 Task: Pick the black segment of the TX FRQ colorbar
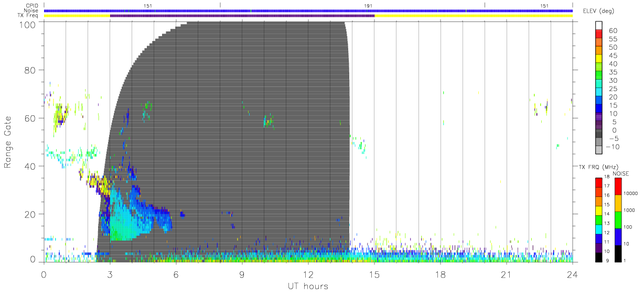click(599, 257)
